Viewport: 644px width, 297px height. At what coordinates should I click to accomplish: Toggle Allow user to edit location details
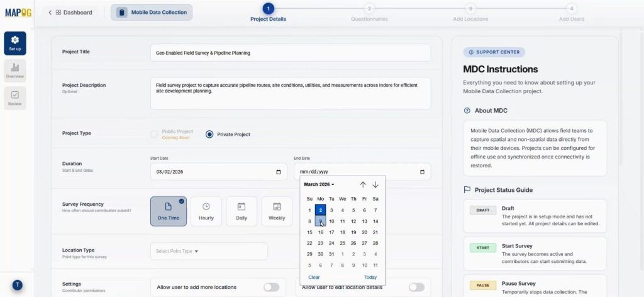pos(416,287)
